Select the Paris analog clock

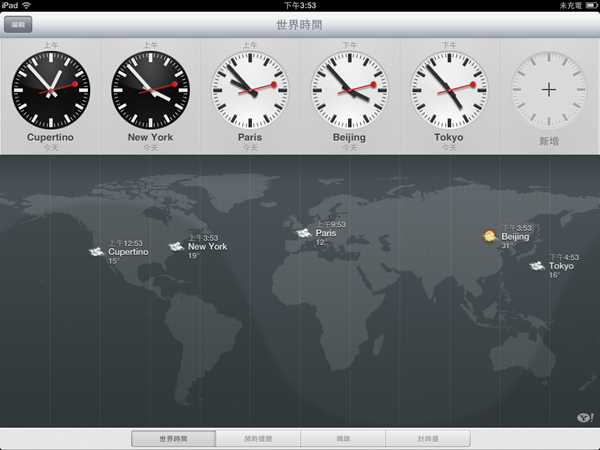point(250,88)
